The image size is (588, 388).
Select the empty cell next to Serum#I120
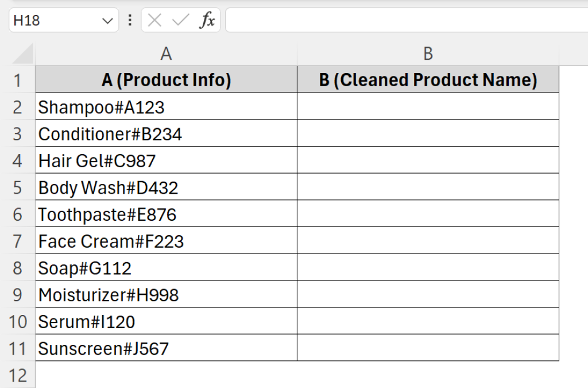click(x=428, y=321)
